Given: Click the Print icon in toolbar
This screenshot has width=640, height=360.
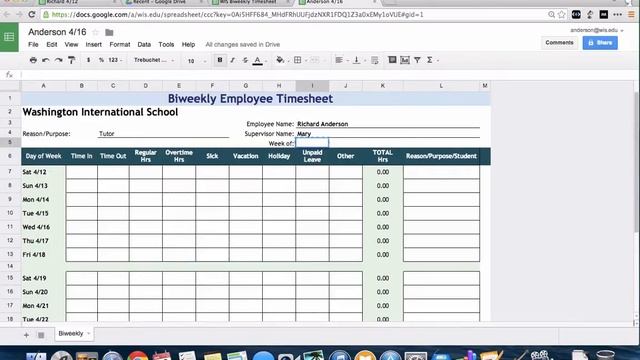Looking at the screenshot, I should 33,60.
